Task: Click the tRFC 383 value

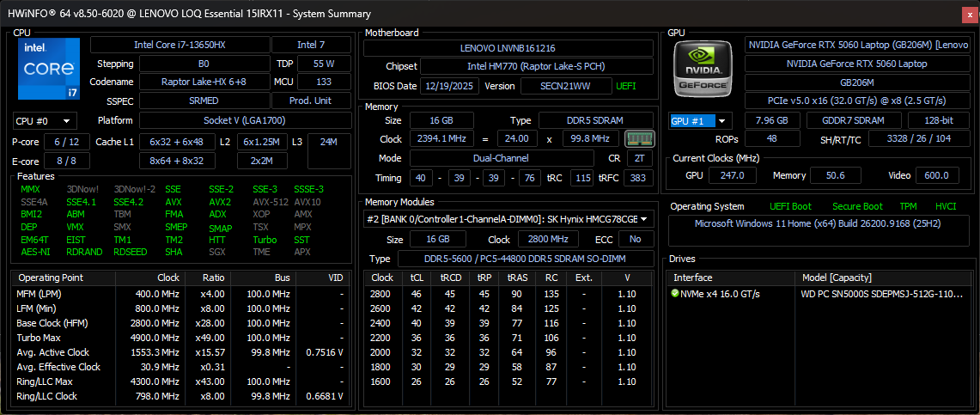Action: [x=640, y=178]
